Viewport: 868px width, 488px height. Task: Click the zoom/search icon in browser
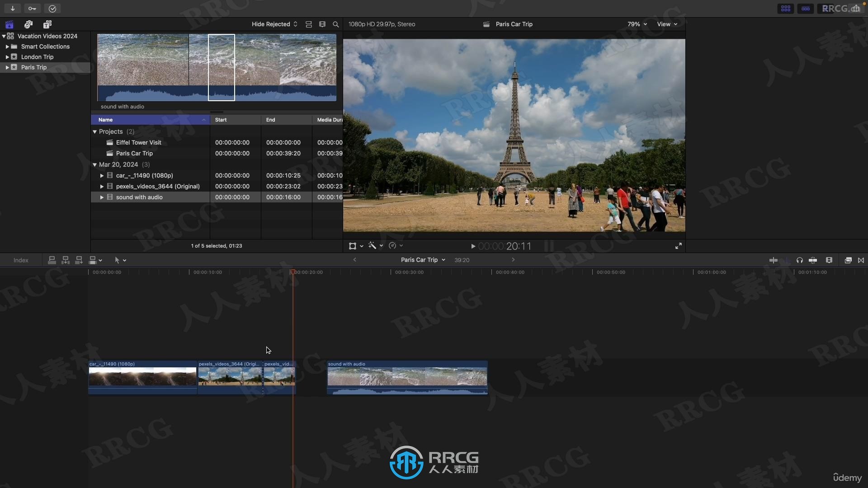335,24
